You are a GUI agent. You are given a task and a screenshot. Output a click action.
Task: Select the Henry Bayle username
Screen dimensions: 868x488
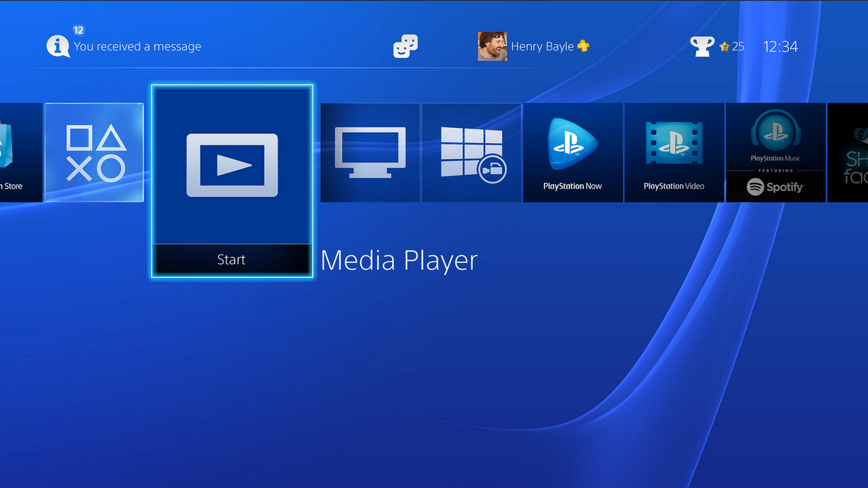(542, 46)
